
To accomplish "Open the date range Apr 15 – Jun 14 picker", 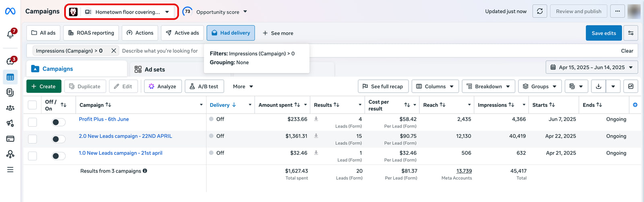I will click(x=592, y=67).
